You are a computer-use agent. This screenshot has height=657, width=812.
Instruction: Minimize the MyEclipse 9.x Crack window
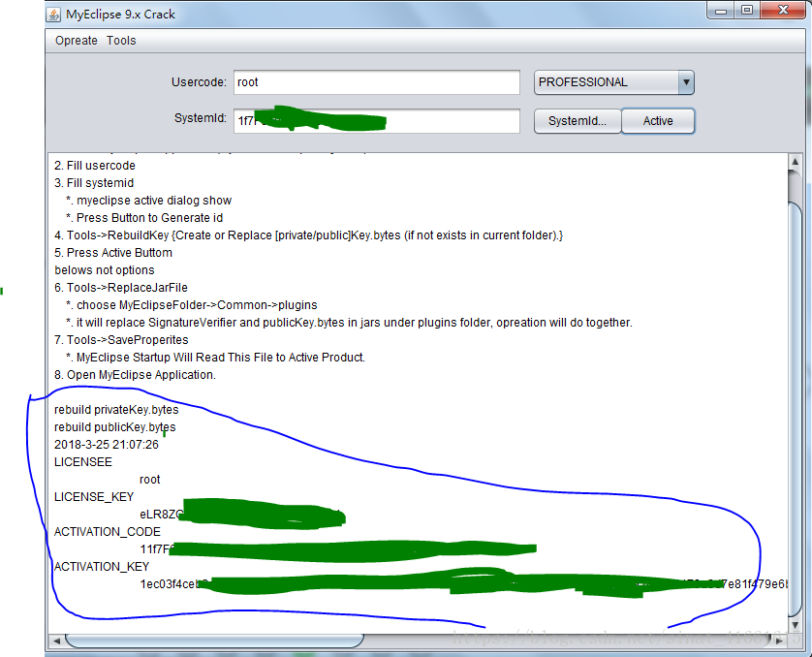pos(721,11)
